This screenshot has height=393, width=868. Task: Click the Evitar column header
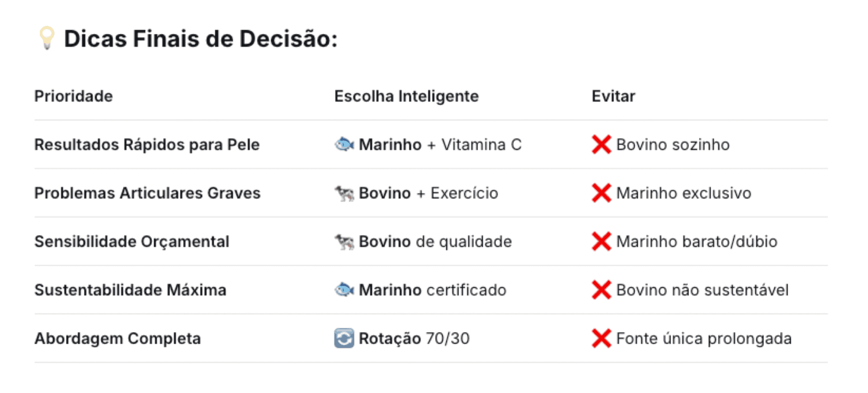[x=613, y=96]
